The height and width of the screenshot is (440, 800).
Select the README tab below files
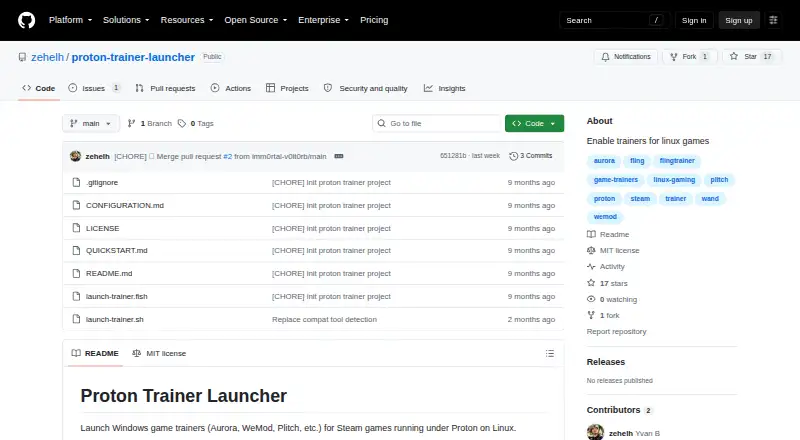[x=95, y=353]
